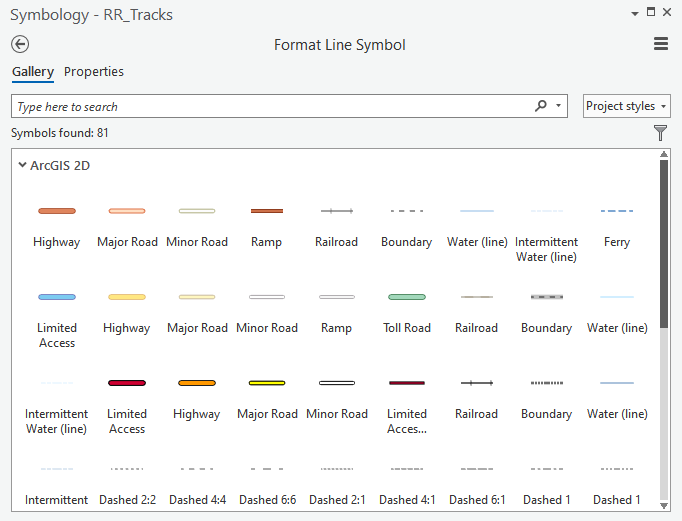Select the red Limited Access swatch
This screenshot has width=682, height=521.
click(127, 400)
